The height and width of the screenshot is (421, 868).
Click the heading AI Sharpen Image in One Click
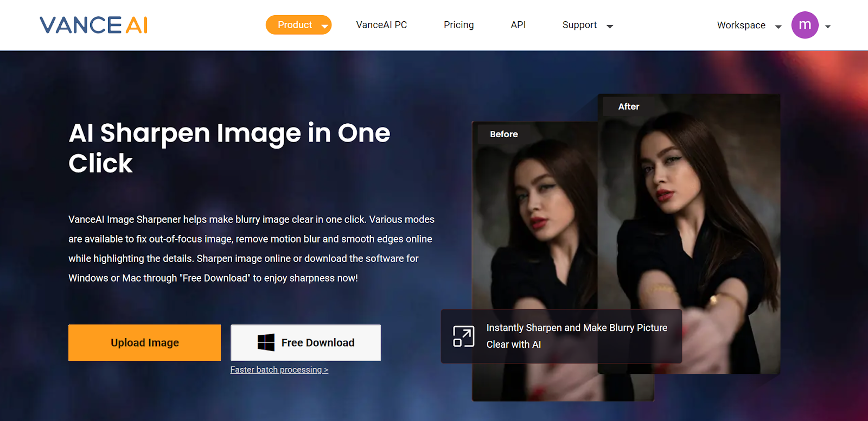[x=229, y=148]
